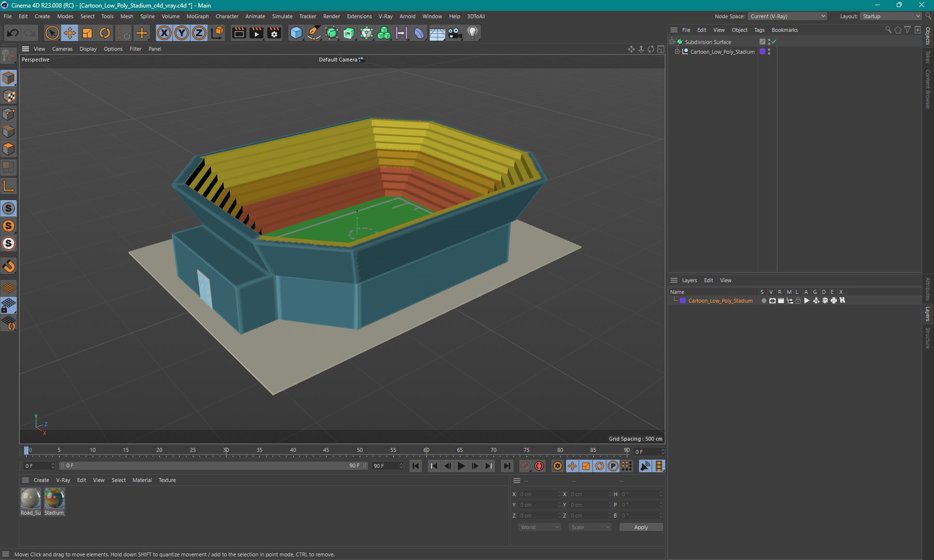934x560 pixels.
Task: Open the Layout Startup dropdown
Action: 891,17
